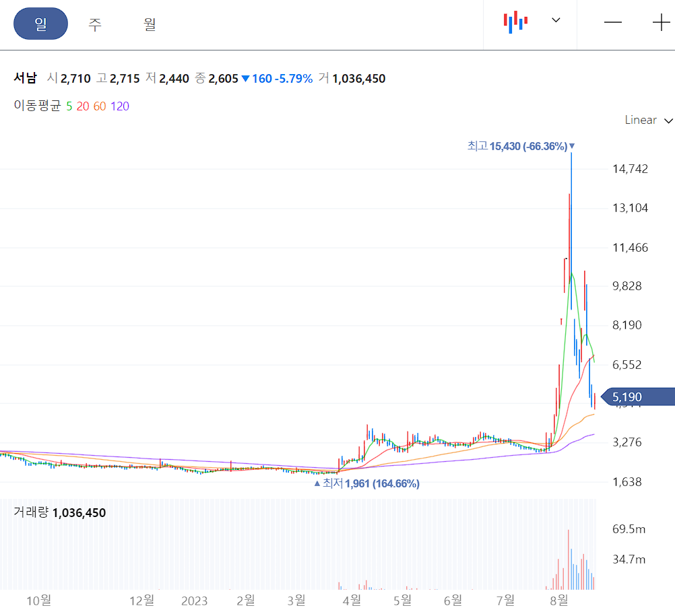Image resolution: width=675 pixels, height=616 pixels.
Task: Click the 69.5m volume axis label
Action: pyautogui.click(x=629, y=529)
